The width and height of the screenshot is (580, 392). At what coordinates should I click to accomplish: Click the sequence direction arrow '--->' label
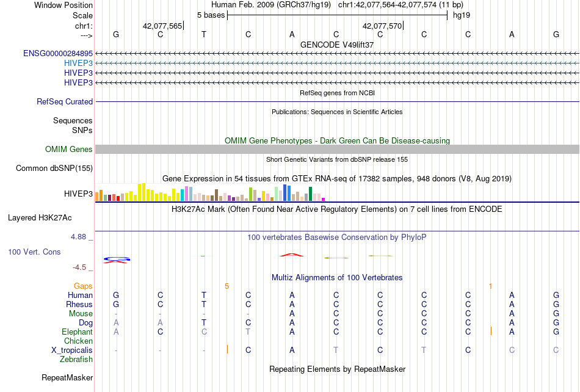coord(86,35)
